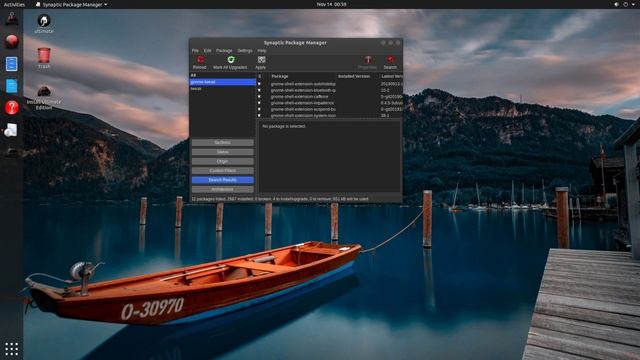The height and width of the screenshot is (360, 640).
Task: Open the Synaptic Package Manager app menu in top bar
Action: (x=71, y=4)
